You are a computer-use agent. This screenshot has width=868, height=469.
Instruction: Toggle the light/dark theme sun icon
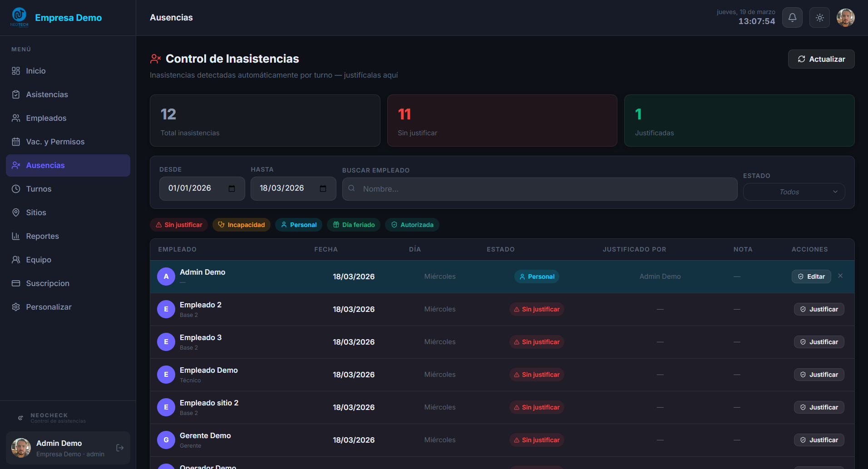click(819, 18)
